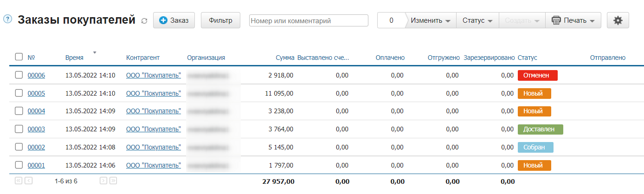Select the checkbox for order 00006
644x194 pixels.
point(19,75)
